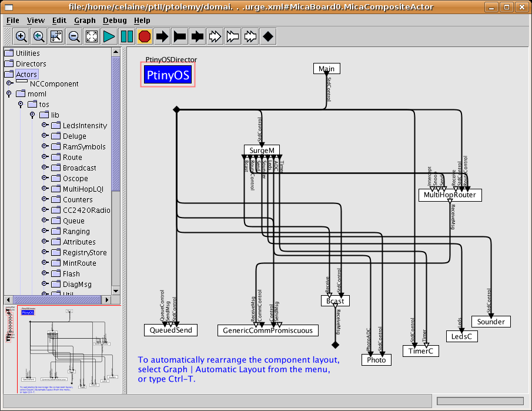Select the MultiHopRouter actor box
The width and height of the screenshot is (532, 411).
[450, 195]
